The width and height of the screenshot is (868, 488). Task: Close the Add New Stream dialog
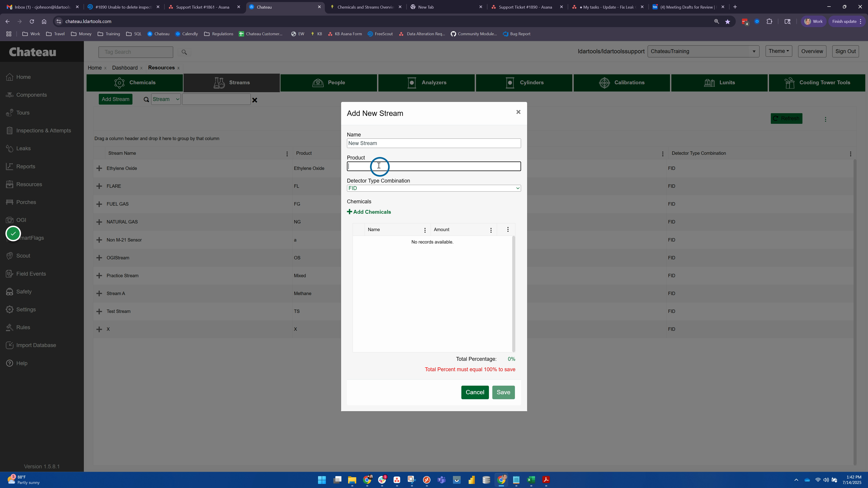[x=518, y=112]
